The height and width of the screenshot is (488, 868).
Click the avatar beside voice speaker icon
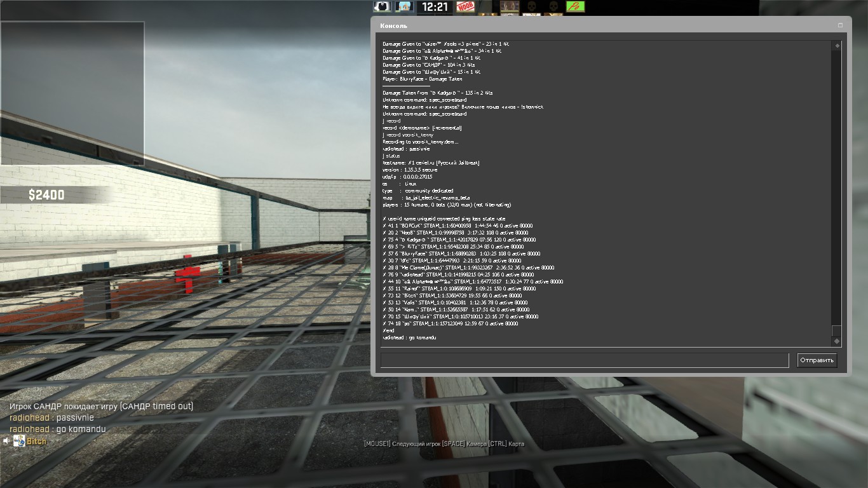[x=19, y=441]
